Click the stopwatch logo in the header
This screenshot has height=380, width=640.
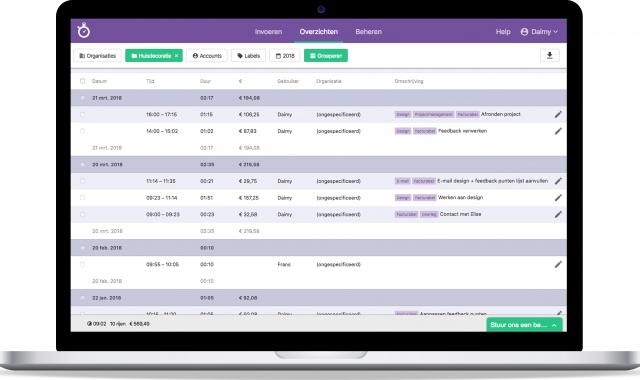pos(84,31)
